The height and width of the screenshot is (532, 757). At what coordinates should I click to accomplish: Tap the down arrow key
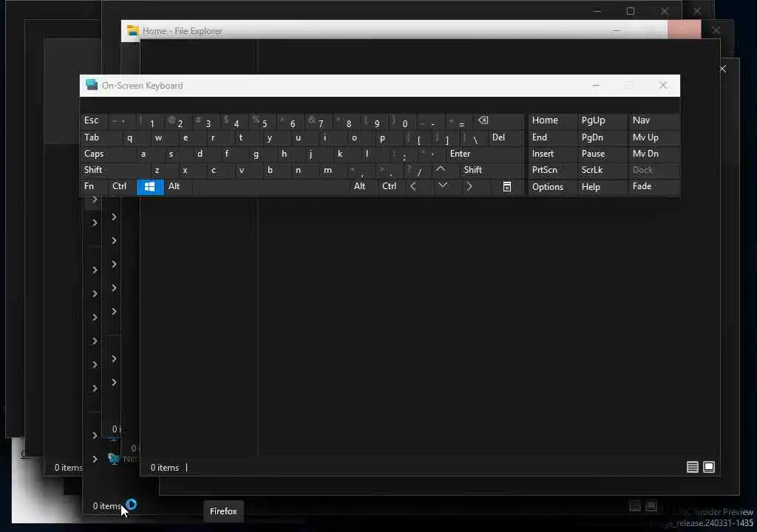pos(443,186)
